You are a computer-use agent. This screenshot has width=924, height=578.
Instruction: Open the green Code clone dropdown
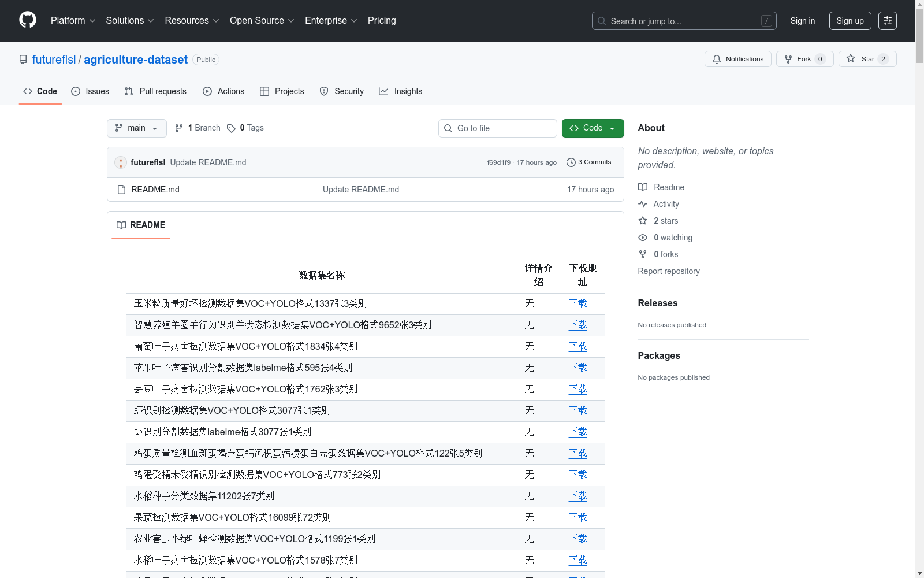tap(593, 128)
